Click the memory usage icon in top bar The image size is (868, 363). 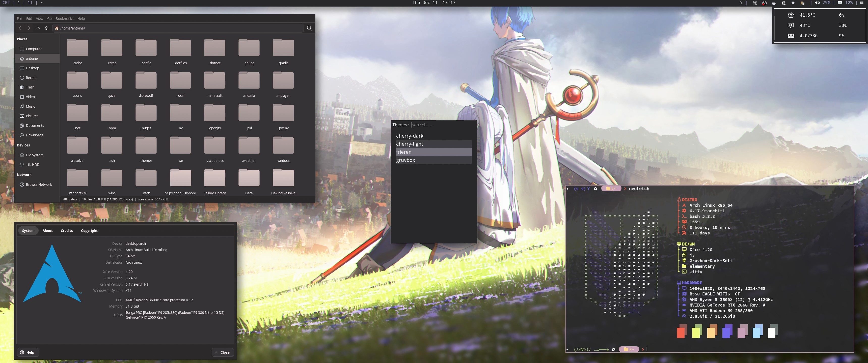coord(840,3)
